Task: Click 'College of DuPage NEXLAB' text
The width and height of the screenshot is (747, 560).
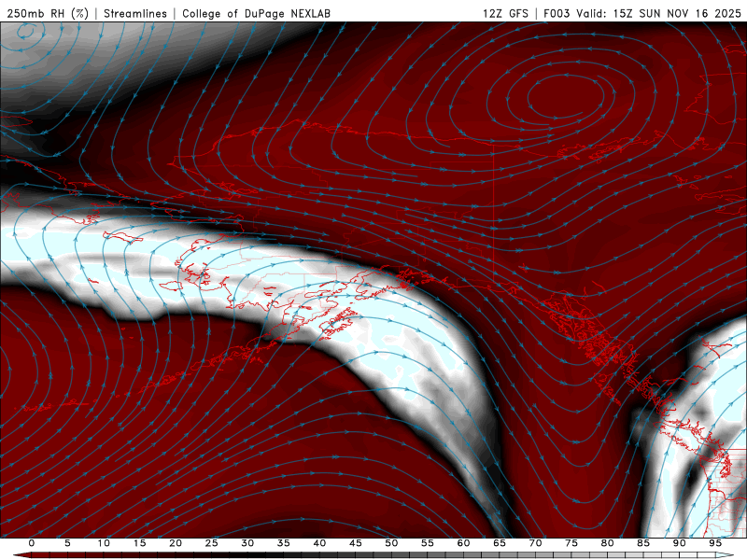Action: pos(256,13)
